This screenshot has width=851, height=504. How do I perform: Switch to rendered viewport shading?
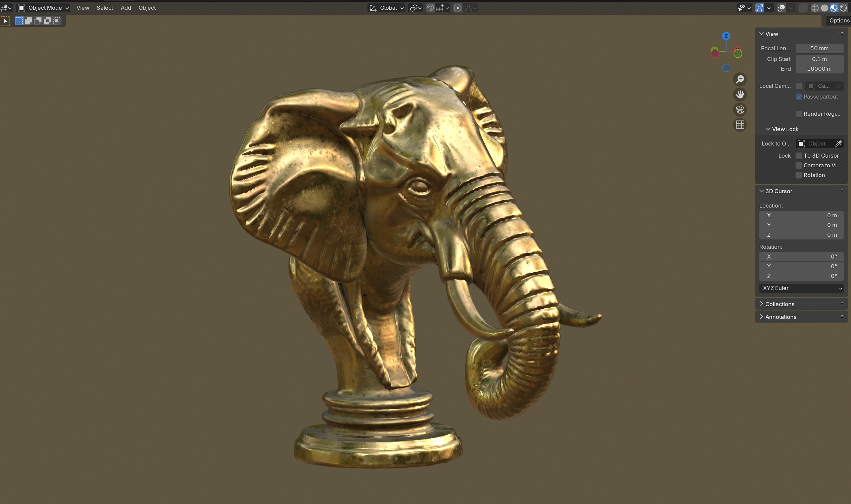coord(843,8)
